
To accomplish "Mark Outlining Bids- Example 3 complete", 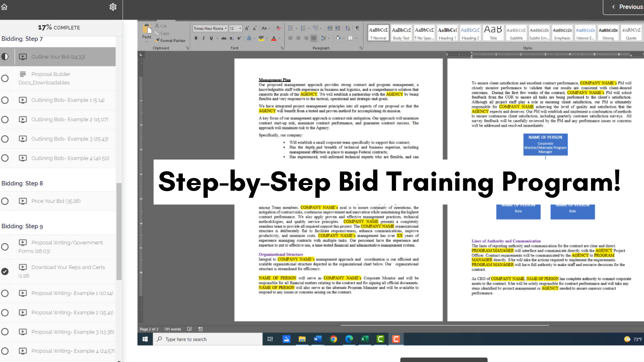I will click(x=5, y=139).
